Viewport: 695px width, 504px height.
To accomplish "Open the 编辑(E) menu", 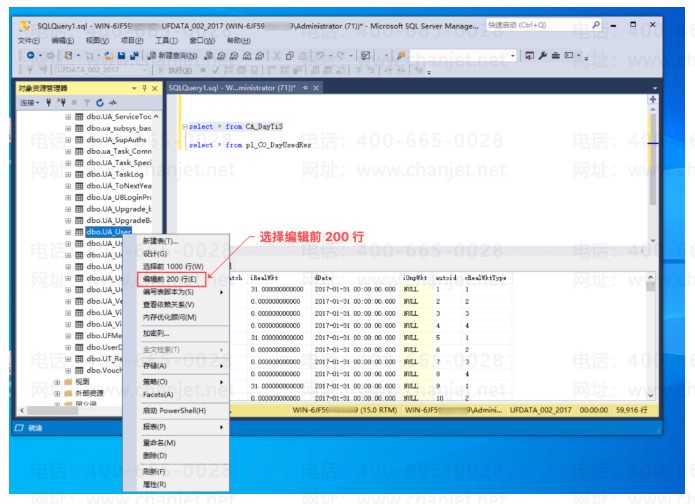I will click(62, 40).
